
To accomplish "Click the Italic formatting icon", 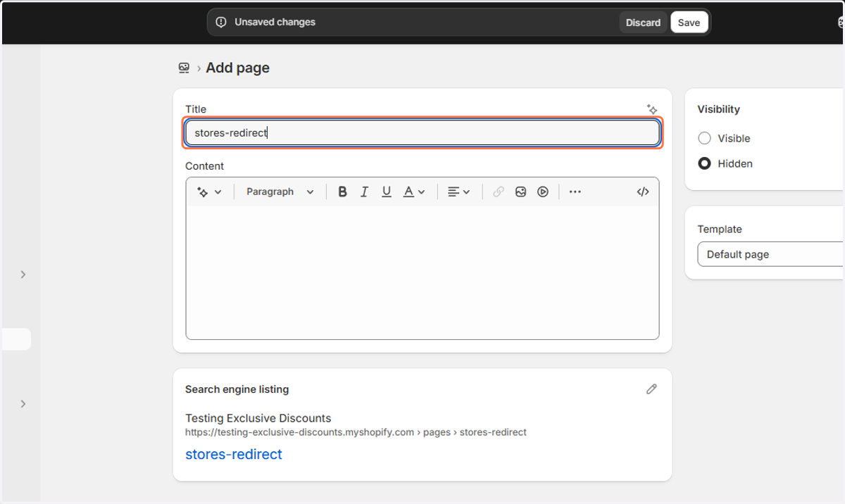I will click(x=364, y=191).
